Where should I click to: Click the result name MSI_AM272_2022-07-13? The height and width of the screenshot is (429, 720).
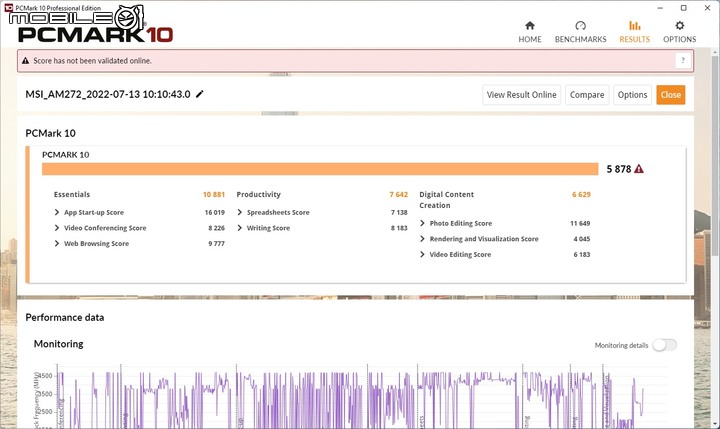(108, 94)
